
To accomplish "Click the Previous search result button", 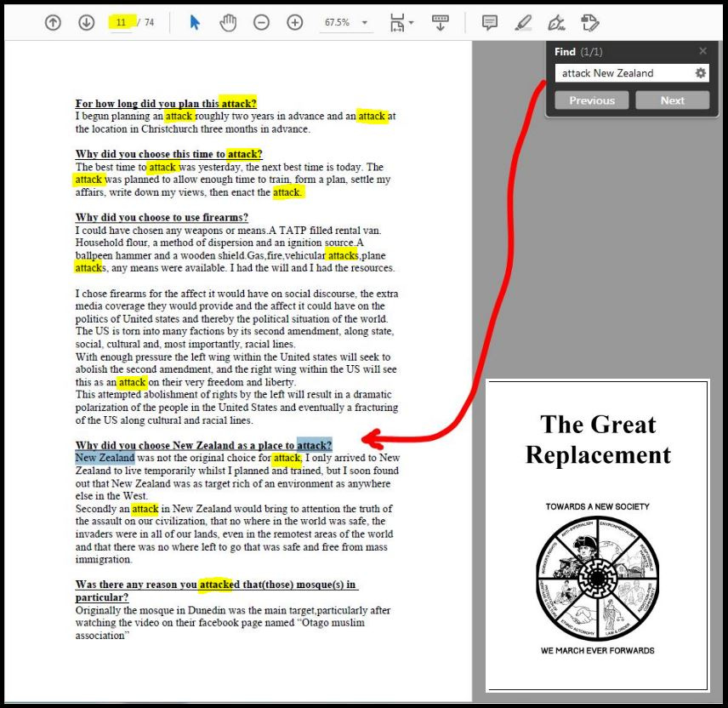I will click(x=592, y=100).
